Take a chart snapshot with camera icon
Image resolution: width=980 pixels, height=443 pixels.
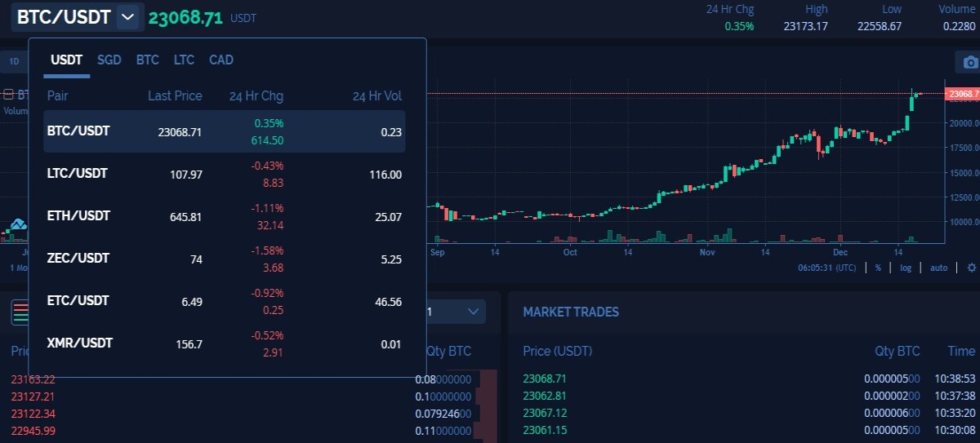point(969,62)
